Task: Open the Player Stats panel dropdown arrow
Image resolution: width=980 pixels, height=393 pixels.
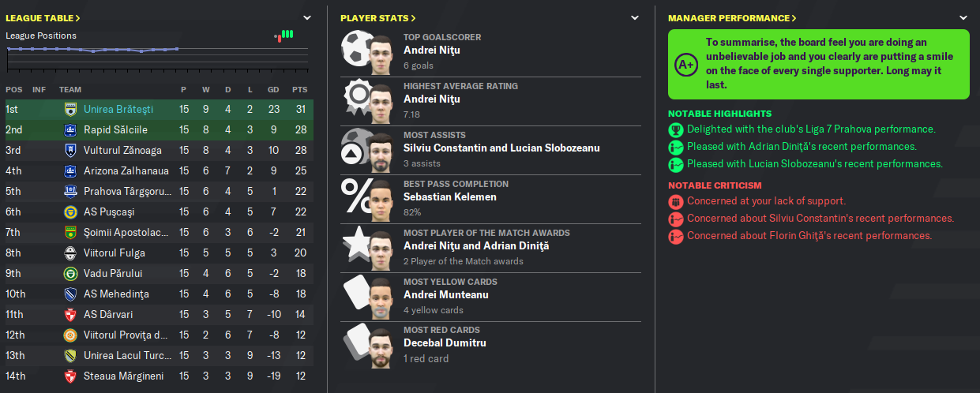Action: [x=635, y=17]
